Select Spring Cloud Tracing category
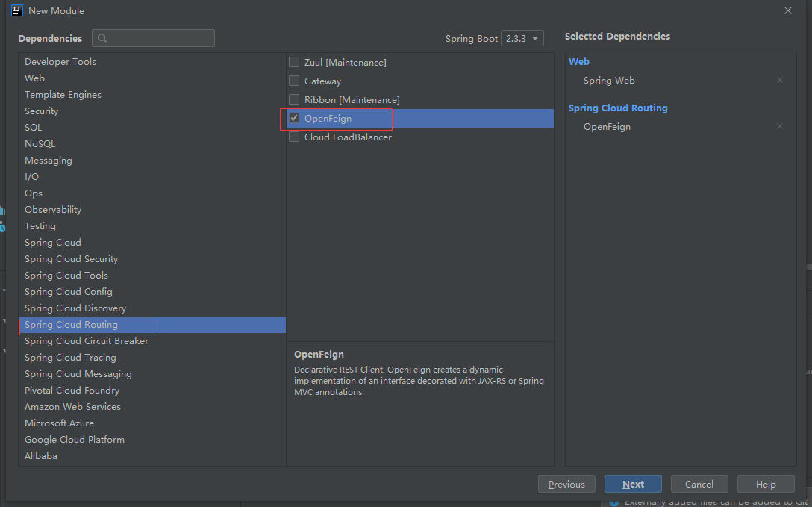 152,358
